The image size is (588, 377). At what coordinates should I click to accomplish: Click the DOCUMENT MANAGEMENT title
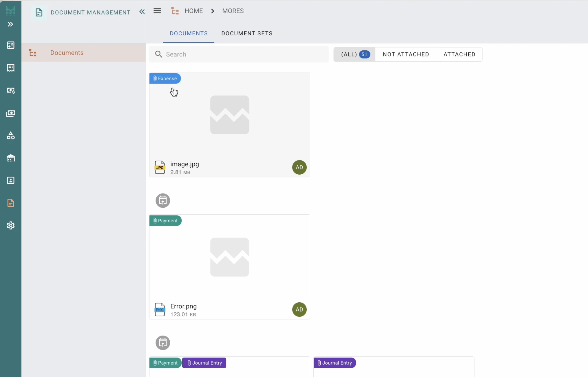tap(91, 12)
